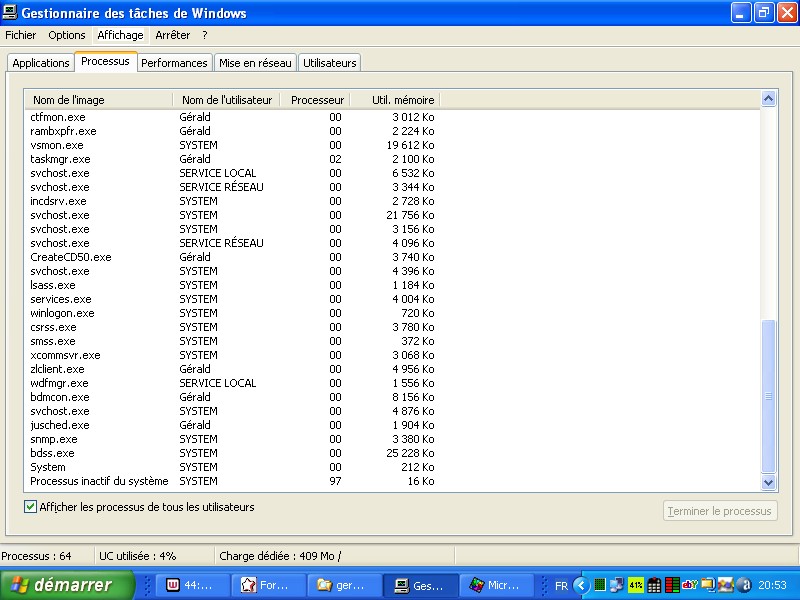Screen dimensions: 800x600
Task: Select the xcommsvr.exe process row
Action: (232, 355)
